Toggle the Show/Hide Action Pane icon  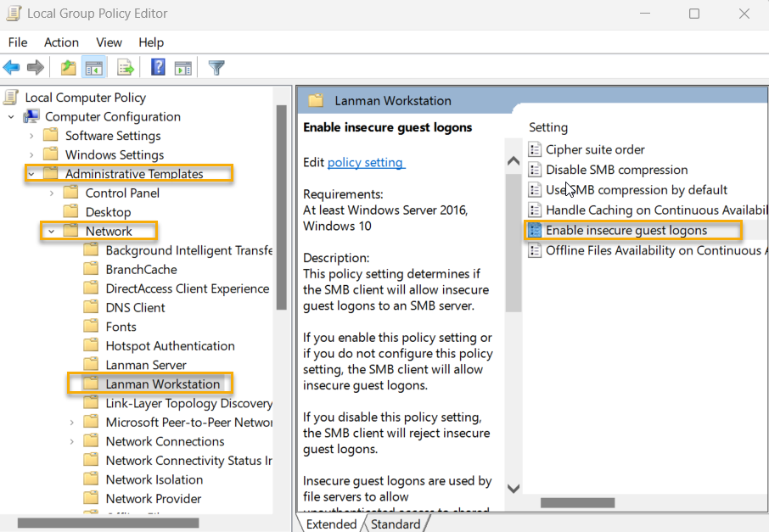coord(183,68)
